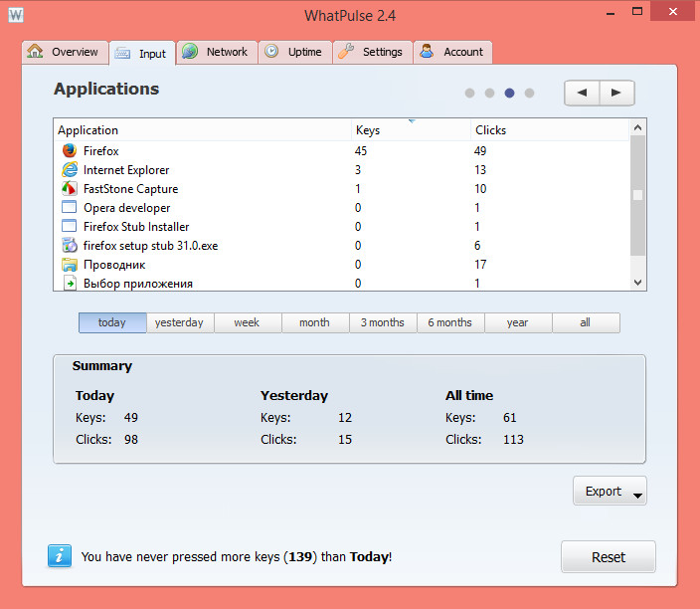The image size is (700, 609).
Task: Show stats for 3 months
Action: pyautogui.click(x=383, y=322)
